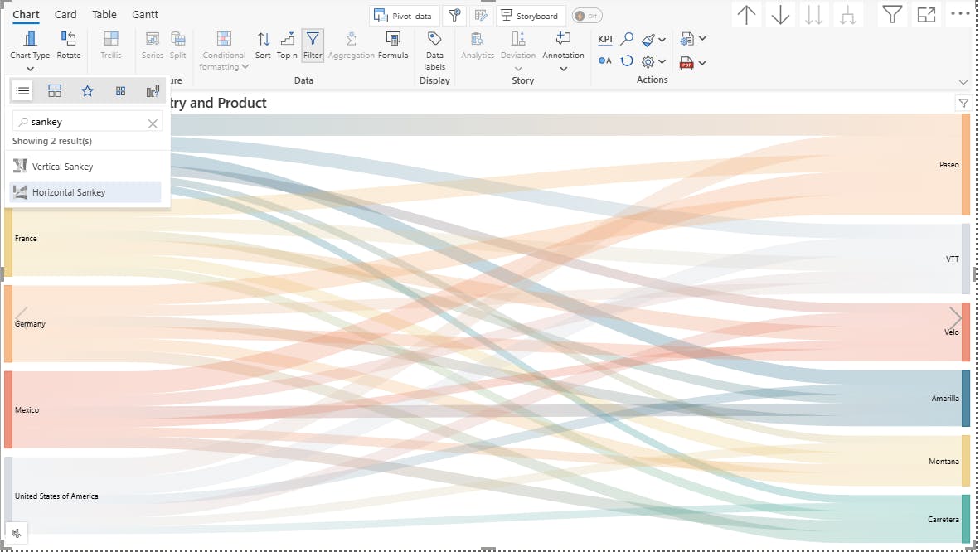Click the Mexico red node bar
Viewport: 980px width, 552px height.
(x=8, y=409)
